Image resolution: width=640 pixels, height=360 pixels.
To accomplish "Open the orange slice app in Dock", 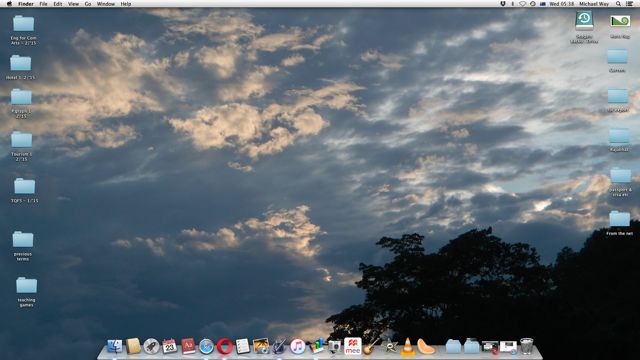I will point(426,347).
